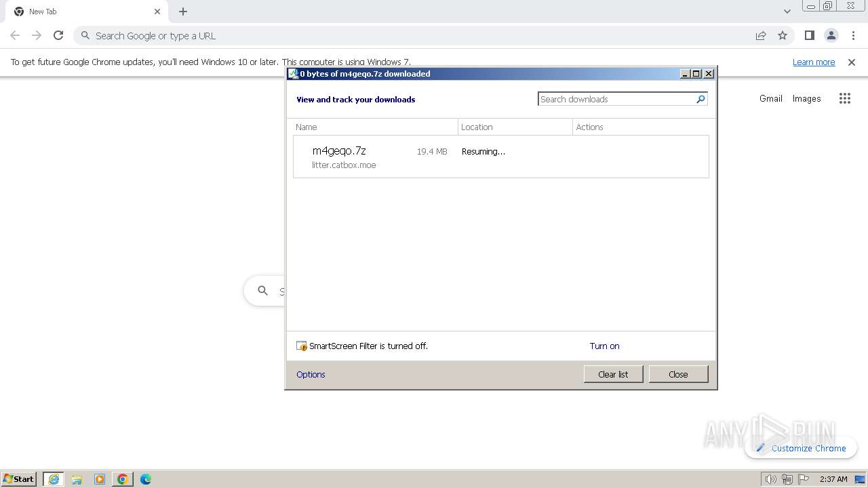Click the SmartScreen shield icon
The height and width of the screenshot is (488, 868).
tap(302, 346)
